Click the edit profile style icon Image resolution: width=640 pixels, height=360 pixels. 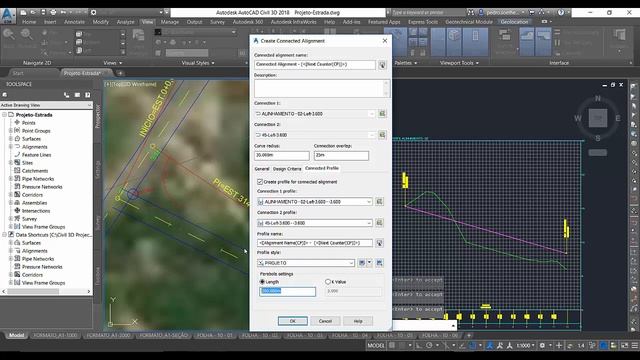(362, 263)
